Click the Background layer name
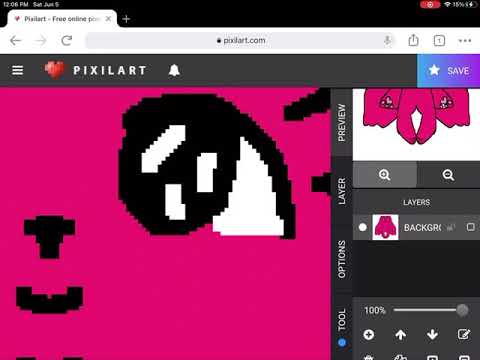480x360 pixels. coord(422,228)
